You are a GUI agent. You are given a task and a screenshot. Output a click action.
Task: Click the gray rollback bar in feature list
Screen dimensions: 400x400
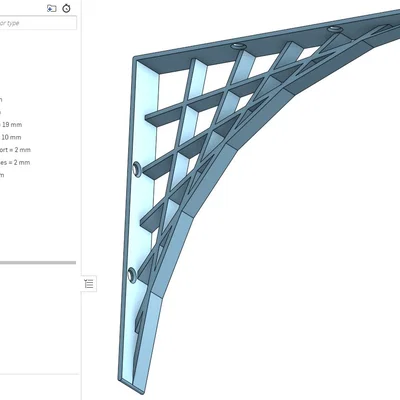[x=38, y=263]
